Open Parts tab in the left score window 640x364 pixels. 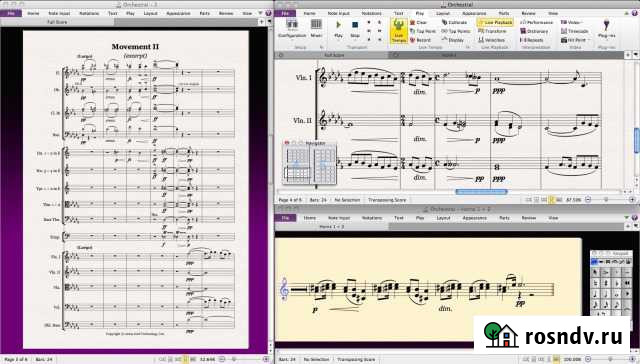(x=204, y=13)
